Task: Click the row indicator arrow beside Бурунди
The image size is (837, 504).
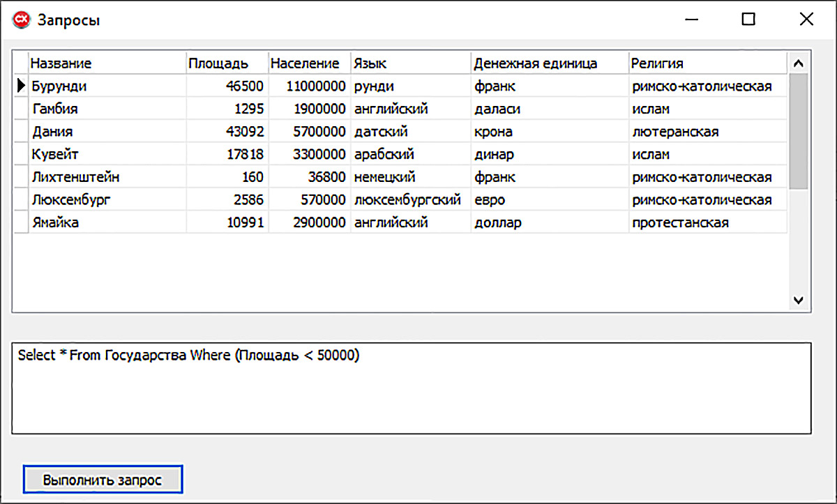Action: click(20, 86)
